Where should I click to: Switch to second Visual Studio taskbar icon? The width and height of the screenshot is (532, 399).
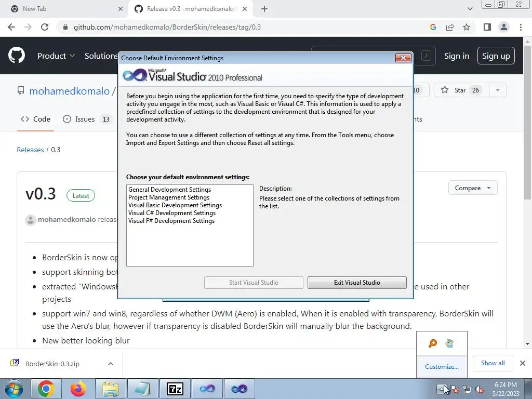[x=240, y=389]
